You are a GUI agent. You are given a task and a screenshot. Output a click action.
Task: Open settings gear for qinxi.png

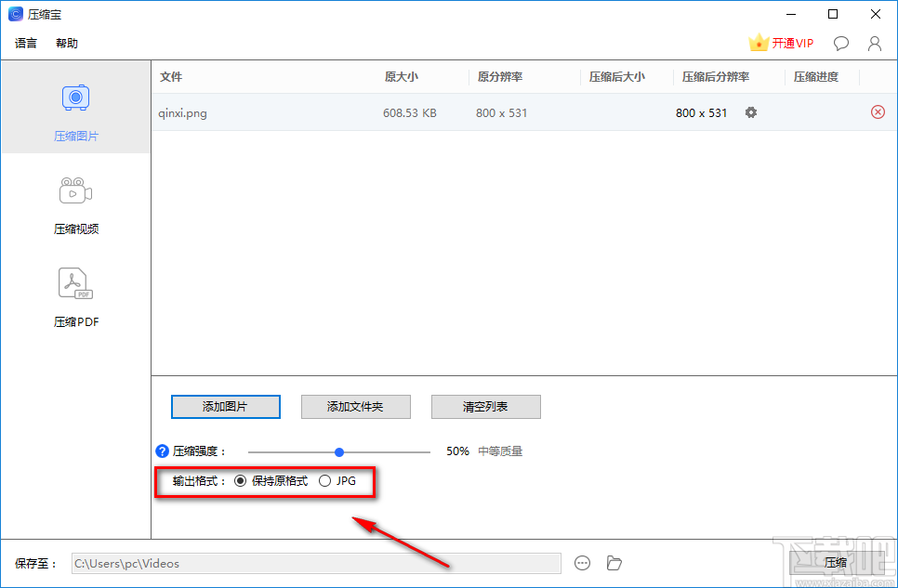click(x=750, y=111)
